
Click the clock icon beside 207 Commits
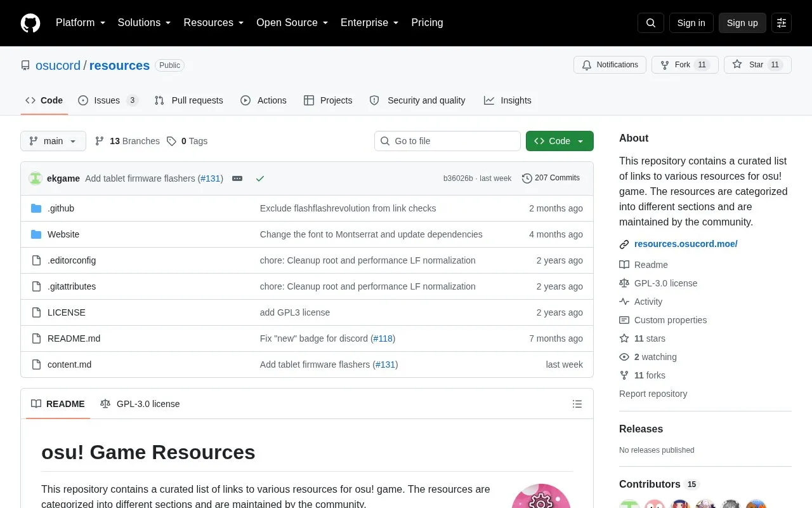click(527, 178)
